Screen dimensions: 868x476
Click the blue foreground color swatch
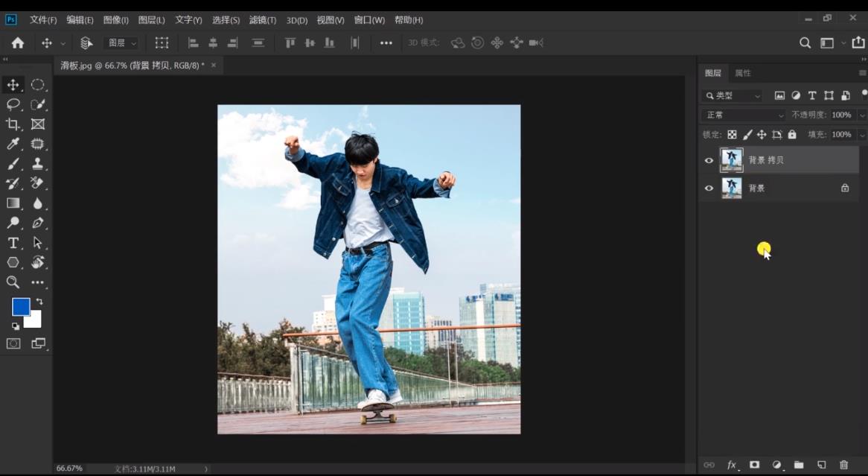[x=20, y=306]
